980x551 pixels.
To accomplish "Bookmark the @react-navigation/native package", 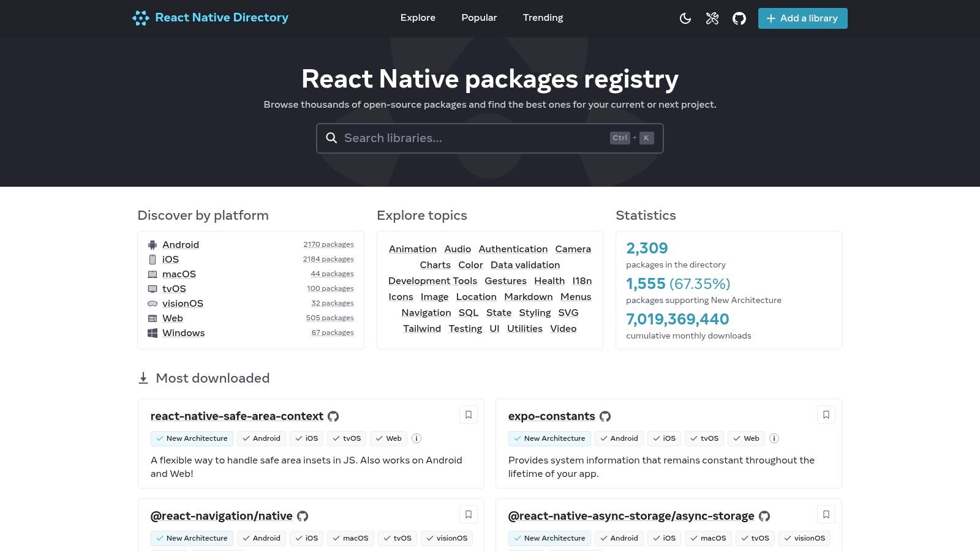I will click(x=469, y=514).
